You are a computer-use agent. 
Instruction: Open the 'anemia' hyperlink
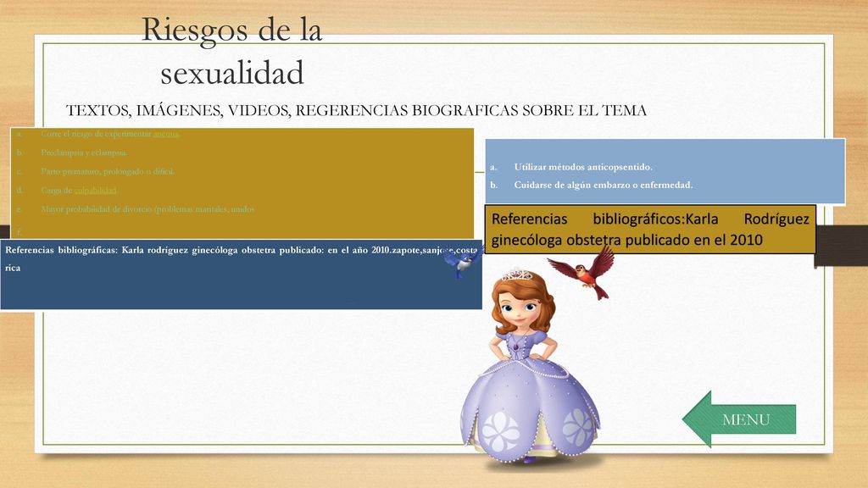pyautogui.click(x=166, y=134)
